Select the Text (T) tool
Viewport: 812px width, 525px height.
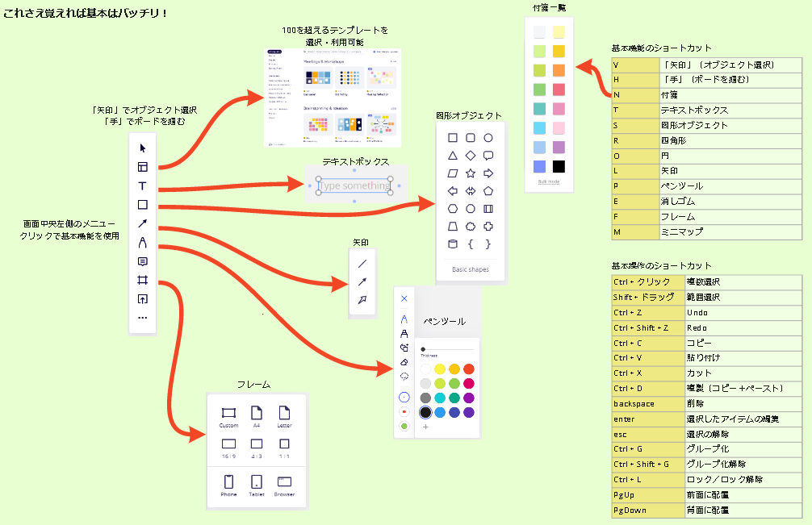tap(143, 186)
